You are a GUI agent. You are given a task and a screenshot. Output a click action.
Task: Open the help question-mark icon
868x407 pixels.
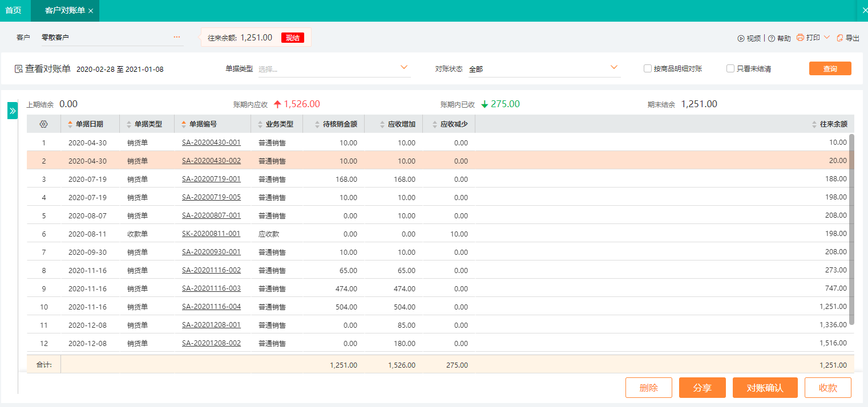772,38
